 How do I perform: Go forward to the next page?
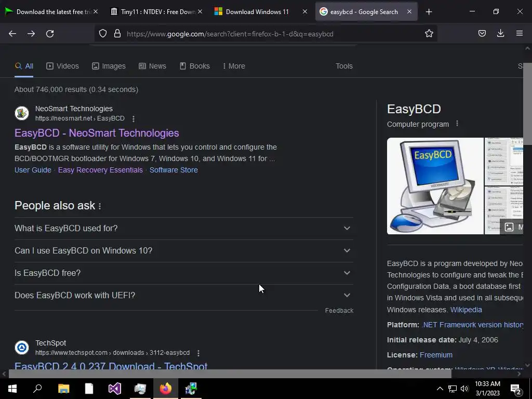[x=31, y=34]
